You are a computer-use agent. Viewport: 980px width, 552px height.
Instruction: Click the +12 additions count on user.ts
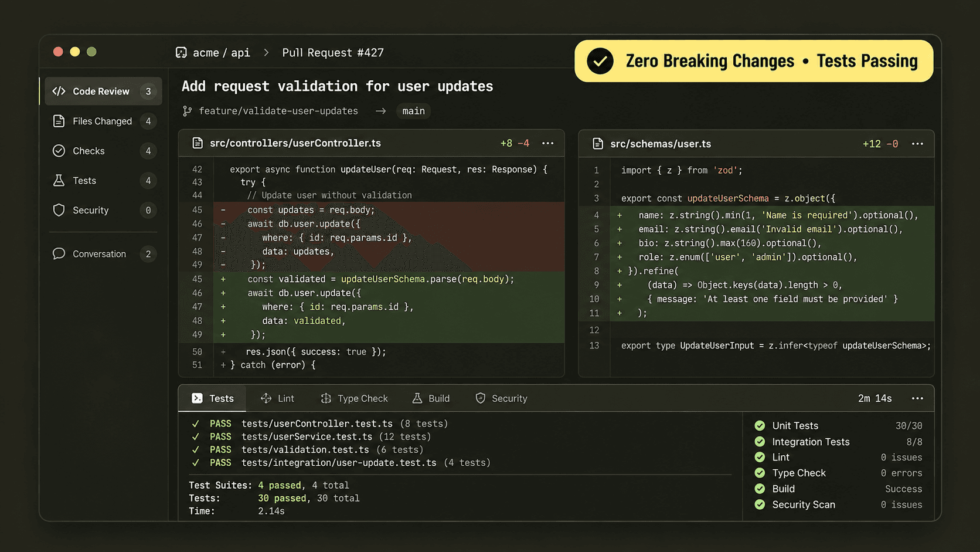[x=872, y=144]
